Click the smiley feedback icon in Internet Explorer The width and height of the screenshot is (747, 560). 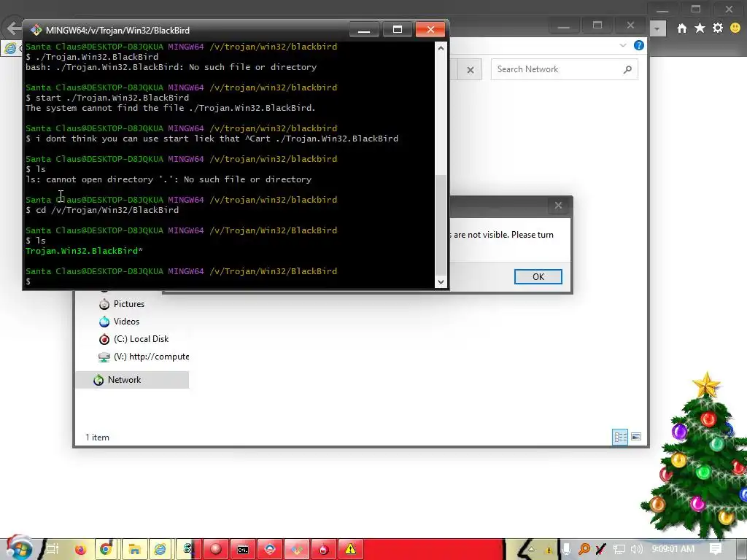[x=735, y=28]
